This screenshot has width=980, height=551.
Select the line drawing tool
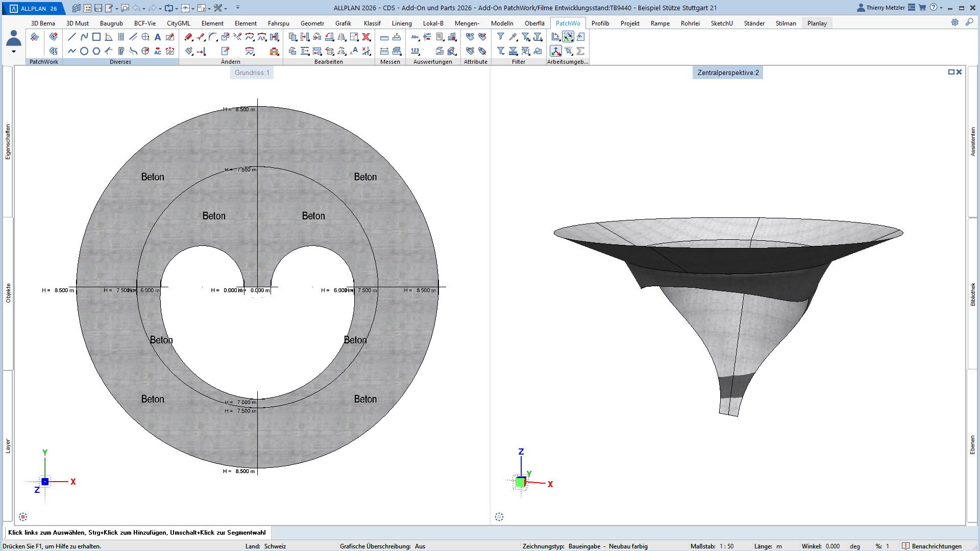coord(72,37)
